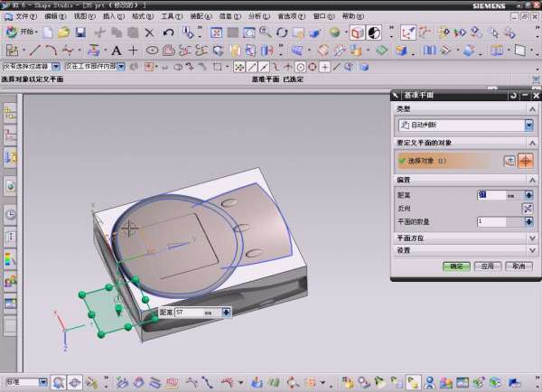Click the 确定 (OK) button
The image size is (542, 392).
click(x=456, y=266)
